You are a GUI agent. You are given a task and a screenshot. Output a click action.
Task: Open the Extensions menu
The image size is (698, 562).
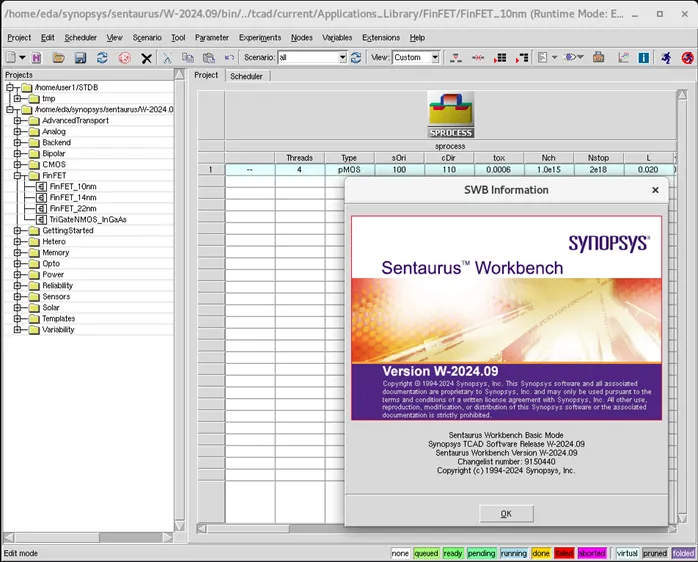pyautogui.click(x=381, y=38)
